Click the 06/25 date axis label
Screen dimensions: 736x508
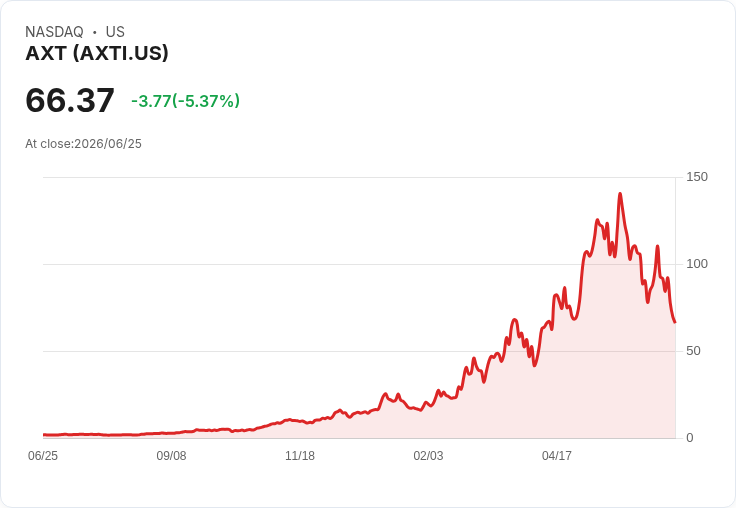(x=43, y=455)
